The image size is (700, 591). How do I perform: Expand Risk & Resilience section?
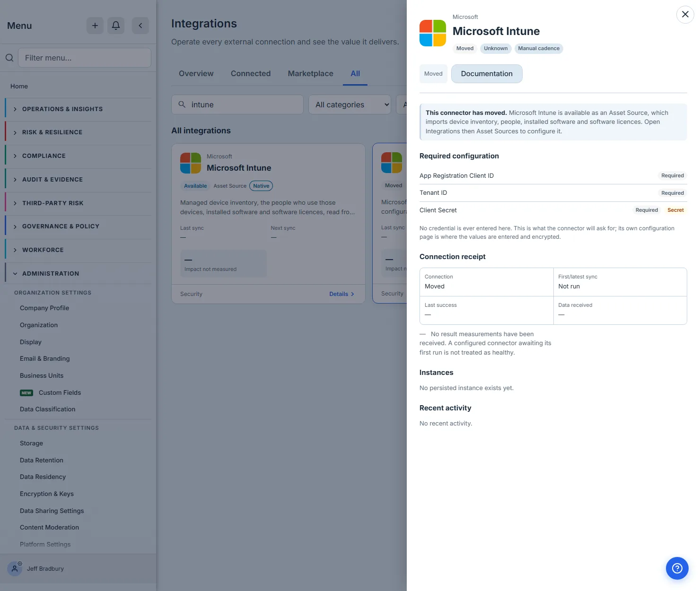point(79,132)
